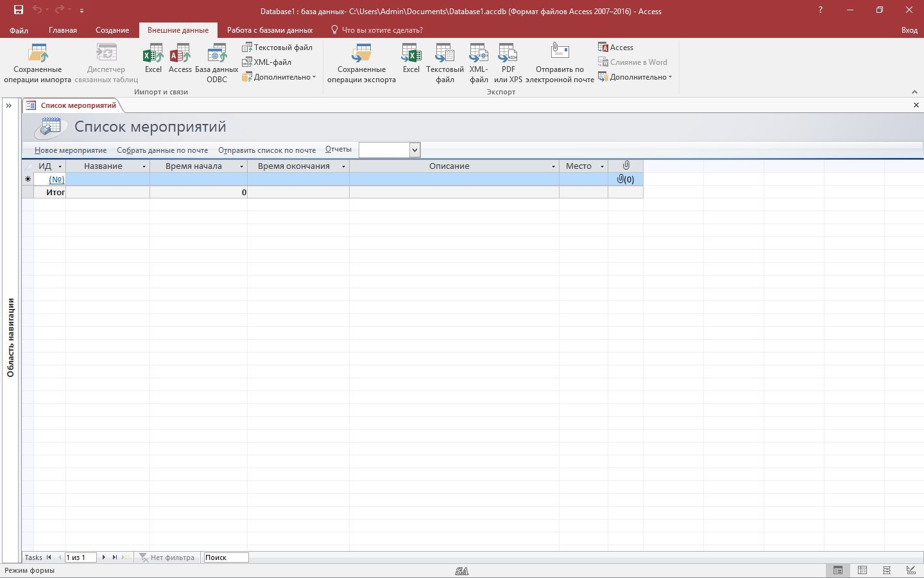Open the Создание ribbon tab
Image resolution: width=924 pixels, height=578 pixels.
[x=112, y=30]
